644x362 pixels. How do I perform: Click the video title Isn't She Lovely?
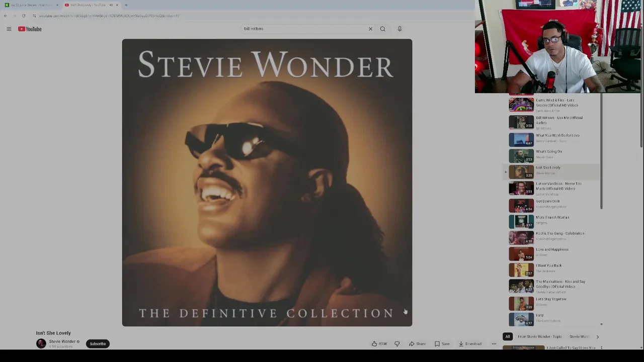click(x=53, y=333)
